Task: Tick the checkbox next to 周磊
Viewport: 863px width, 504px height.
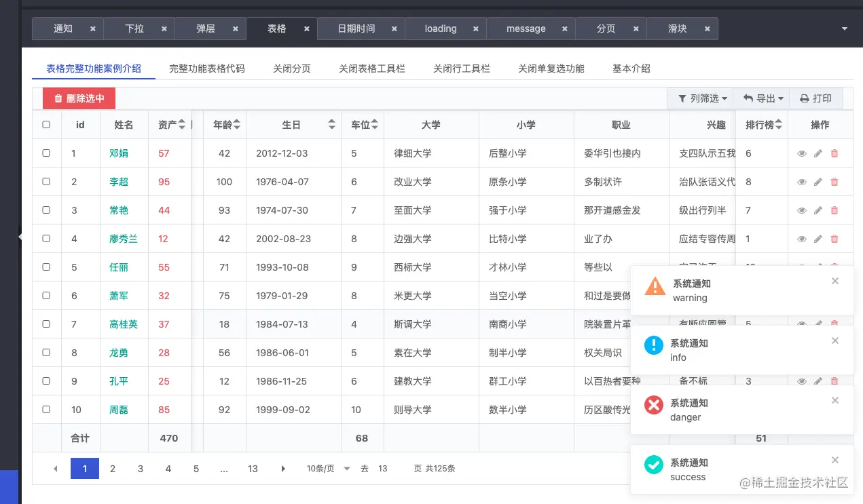Action: point(46,410)
